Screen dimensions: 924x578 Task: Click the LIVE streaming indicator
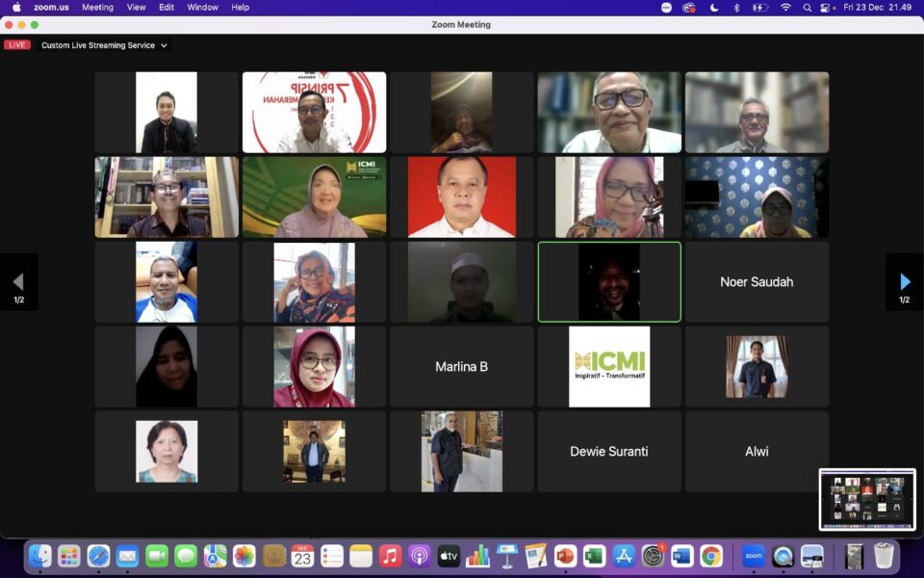(x=17, y=45)
